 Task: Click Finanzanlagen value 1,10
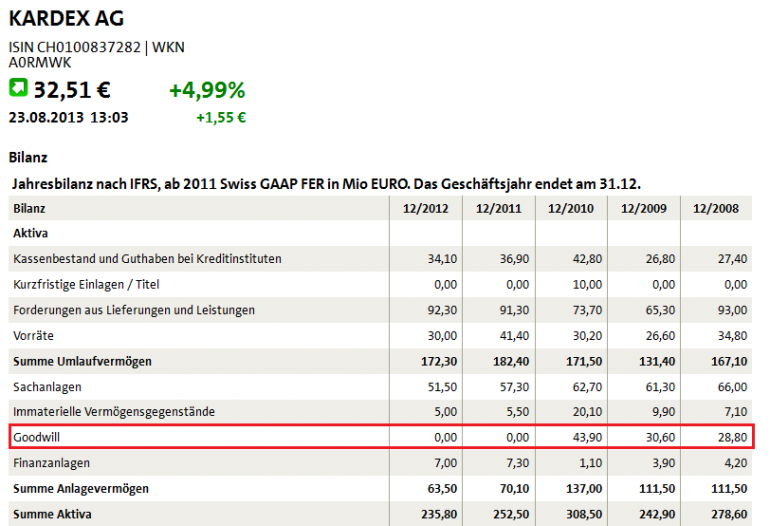click(x=590, y=463)
